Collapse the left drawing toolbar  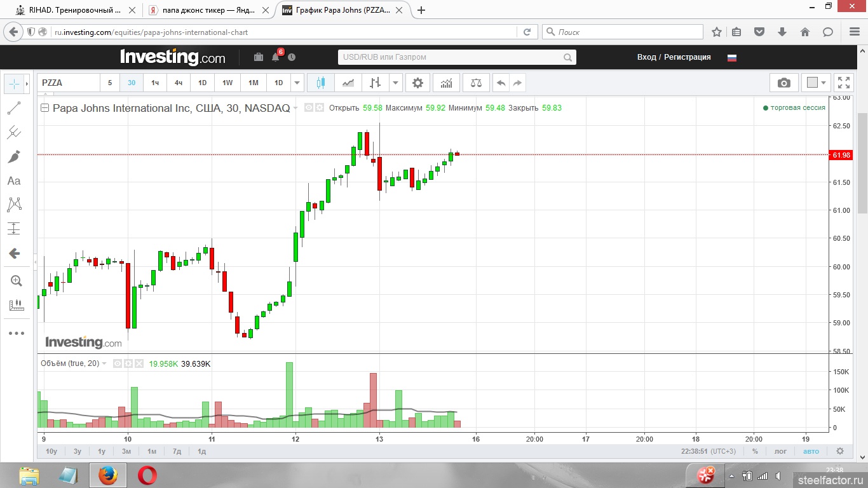(34, 263)
